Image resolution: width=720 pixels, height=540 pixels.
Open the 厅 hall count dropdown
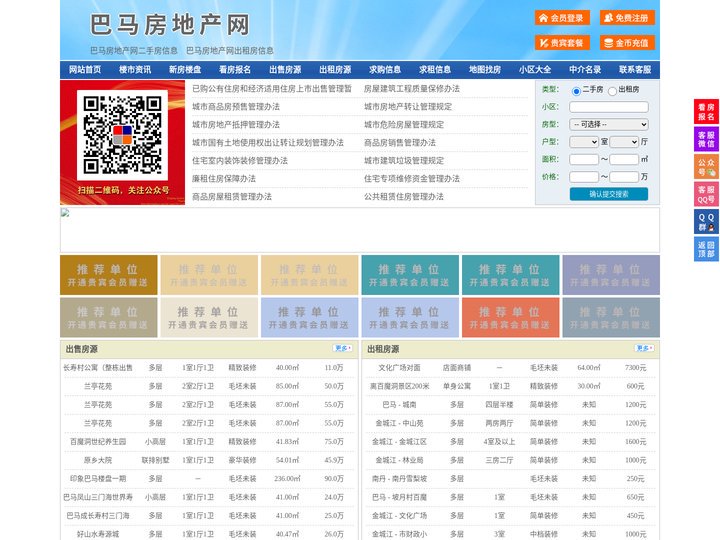click(x=624, y=142)
